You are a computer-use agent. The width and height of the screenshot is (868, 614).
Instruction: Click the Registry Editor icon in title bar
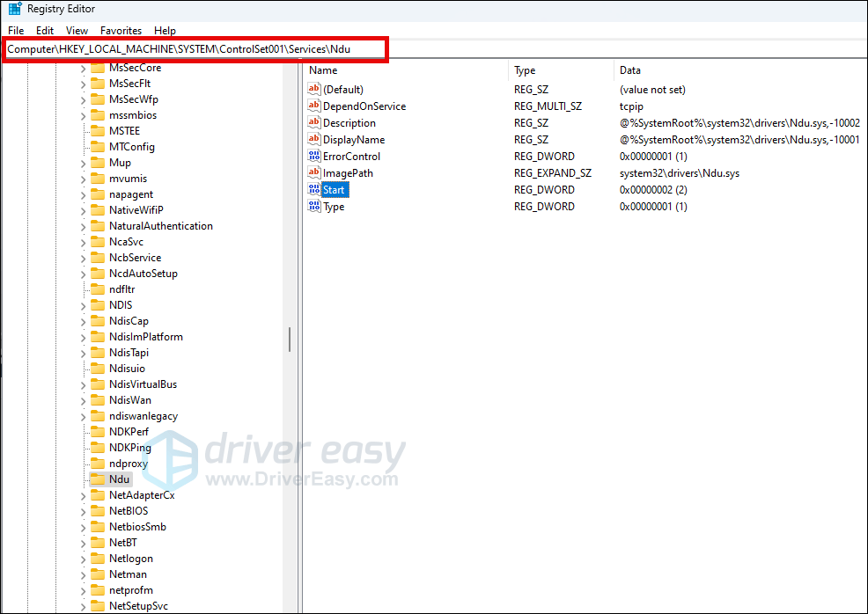pos(14,9)
